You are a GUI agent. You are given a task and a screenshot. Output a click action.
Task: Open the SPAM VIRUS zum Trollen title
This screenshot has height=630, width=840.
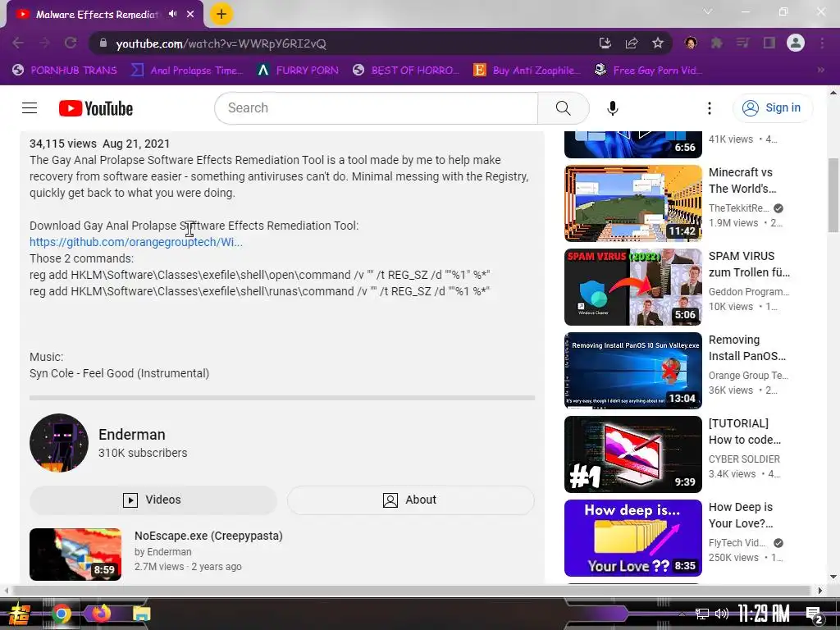coord(749,264)
